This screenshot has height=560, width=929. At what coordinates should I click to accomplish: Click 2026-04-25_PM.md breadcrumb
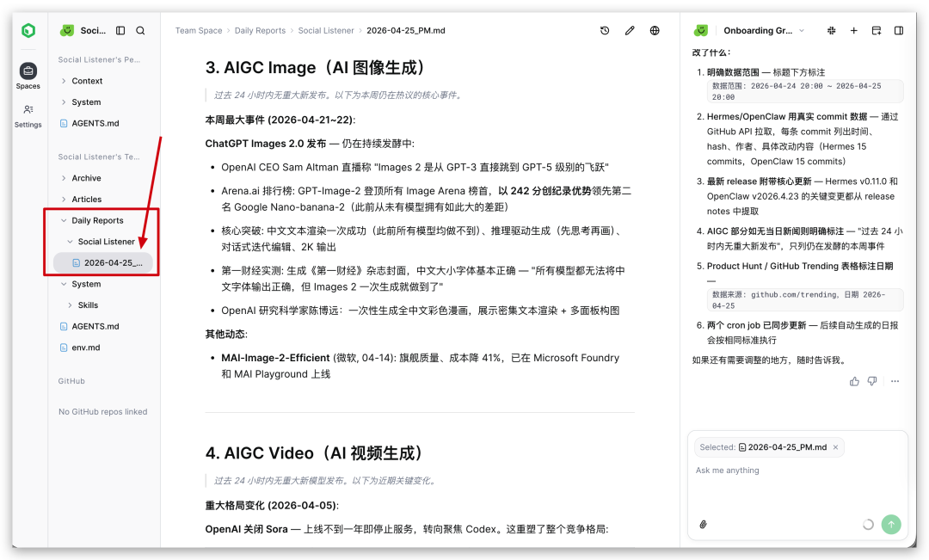[406, 30]
